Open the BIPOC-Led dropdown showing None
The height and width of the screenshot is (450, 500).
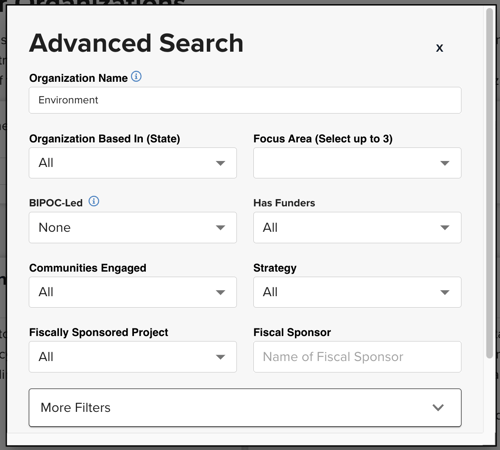click(133, 228)
